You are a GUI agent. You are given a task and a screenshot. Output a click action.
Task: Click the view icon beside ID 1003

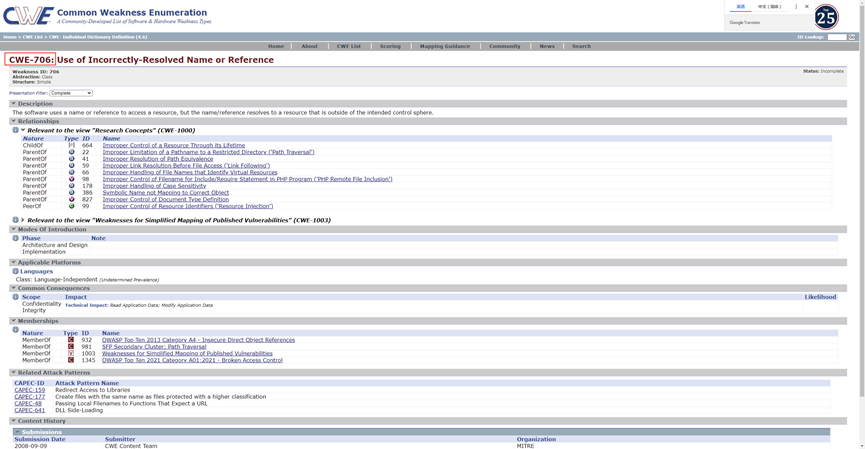coord(71,353)
